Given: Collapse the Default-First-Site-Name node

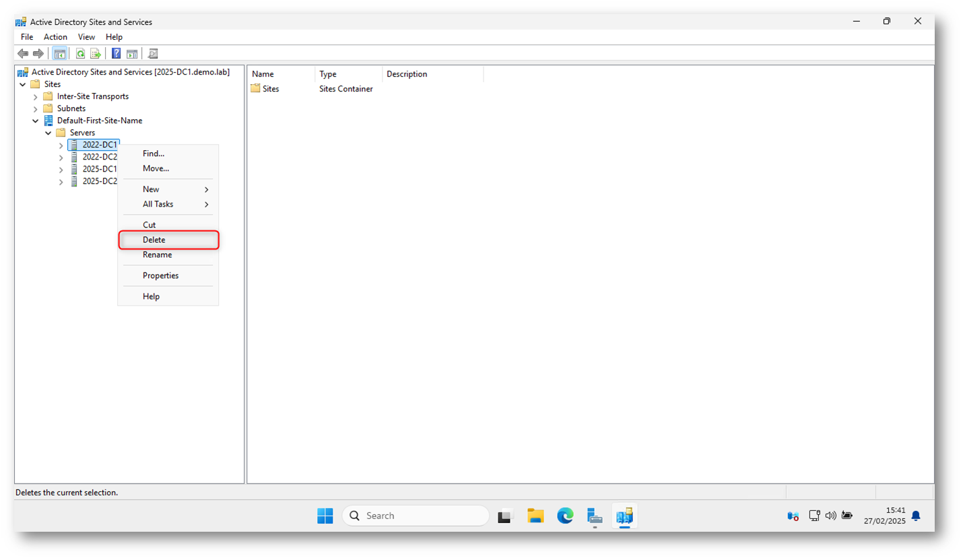Looking at the screenshot, I should point(36,121).
